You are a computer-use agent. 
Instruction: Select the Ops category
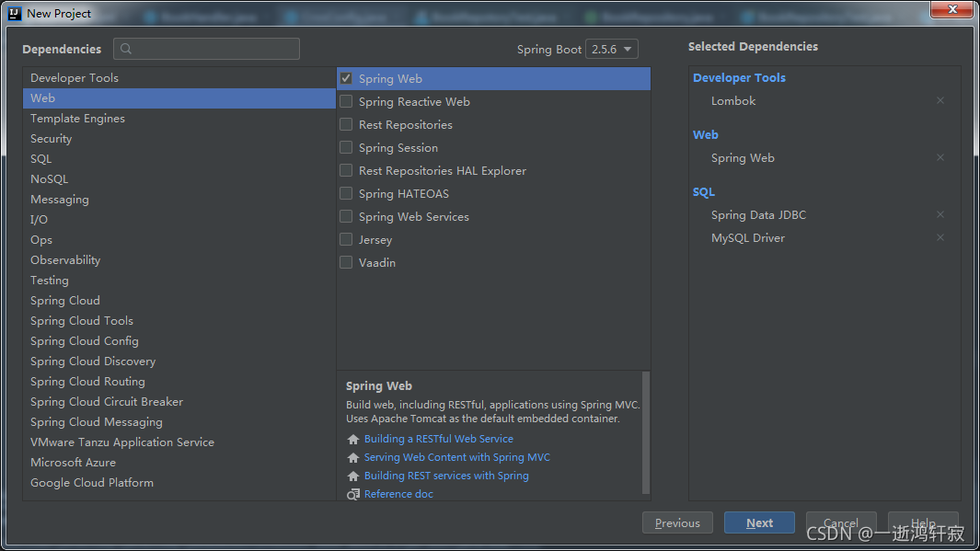point(179,240)
